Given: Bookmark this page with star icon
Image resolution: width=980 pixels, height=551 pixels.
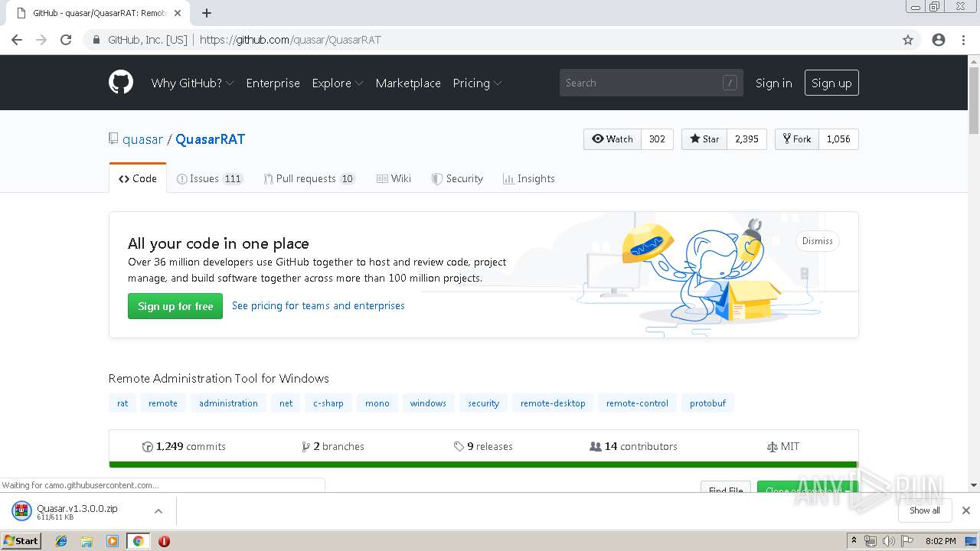Looking at the screenshot, I should point(908,40).
